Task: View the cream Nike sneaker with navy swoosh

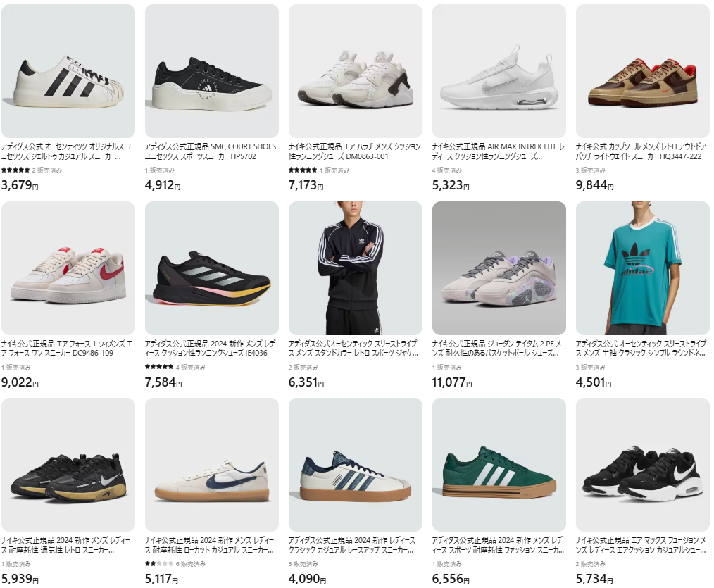Action: point(212,465)
